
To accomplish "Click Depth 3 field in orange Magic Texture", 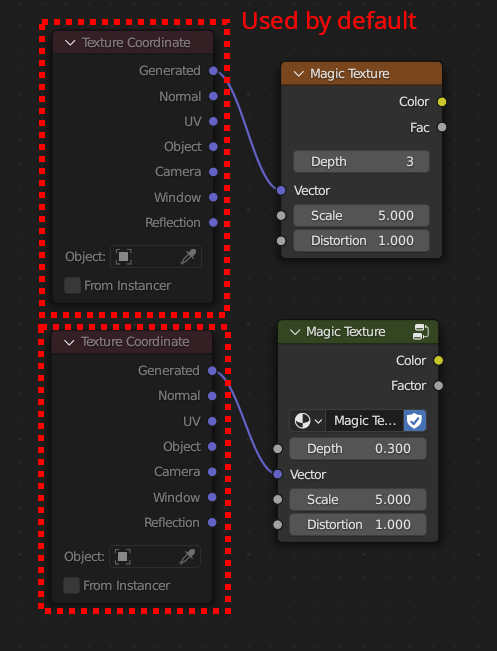I will (x=361, y=162).
